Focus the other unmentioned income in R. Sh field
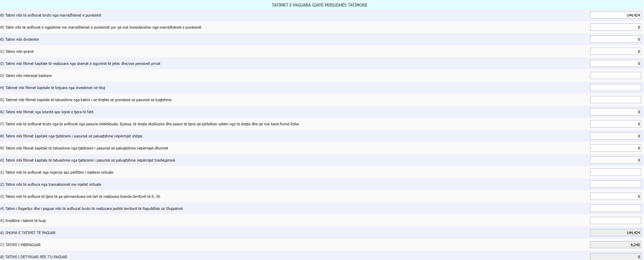644x260 pixels. [x=615, y=196]
